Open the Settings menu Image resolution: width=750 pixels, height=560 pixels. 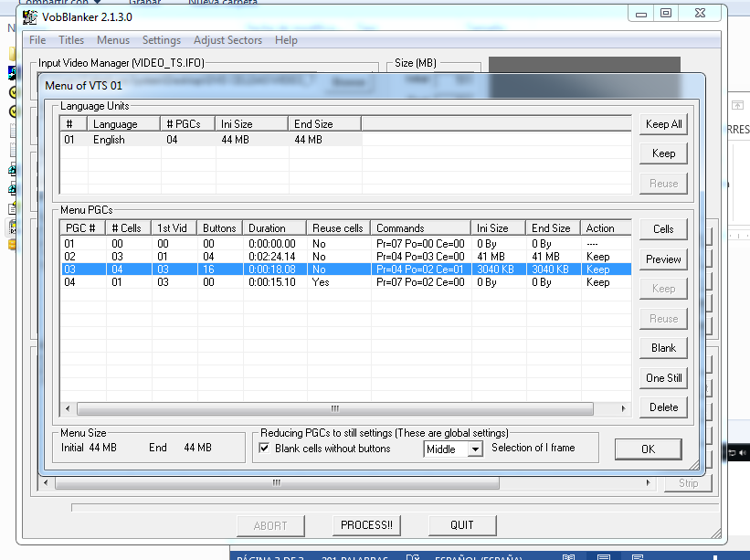click(162, 40)
